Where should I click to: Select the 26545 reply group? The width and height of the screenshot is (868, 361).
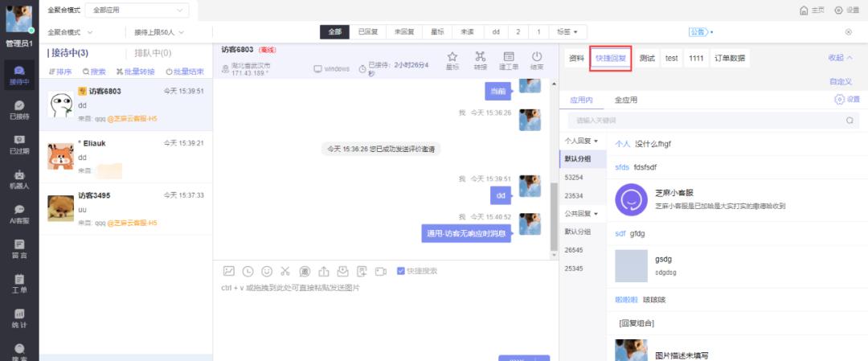pos(574,250)
